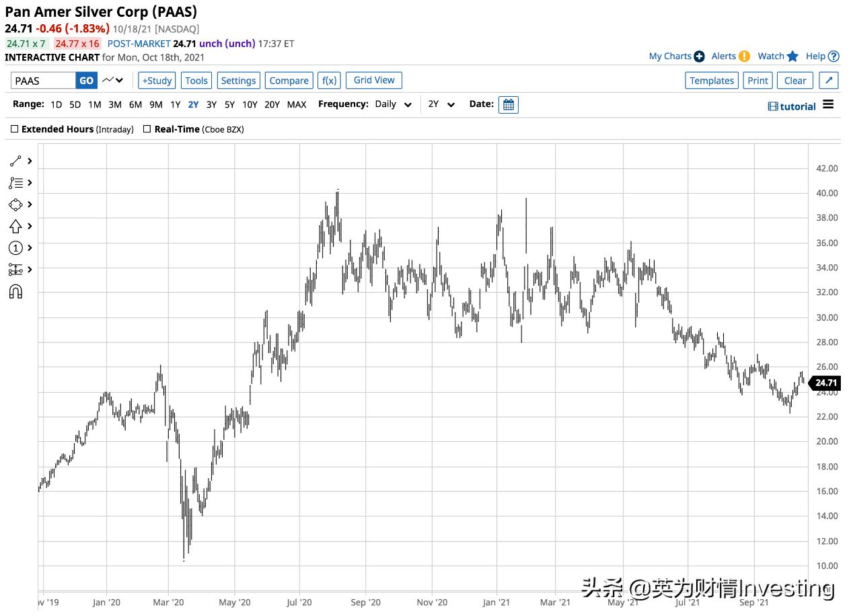Click the Clear button
The image size is (853, 616).
(x=795, y=81)
